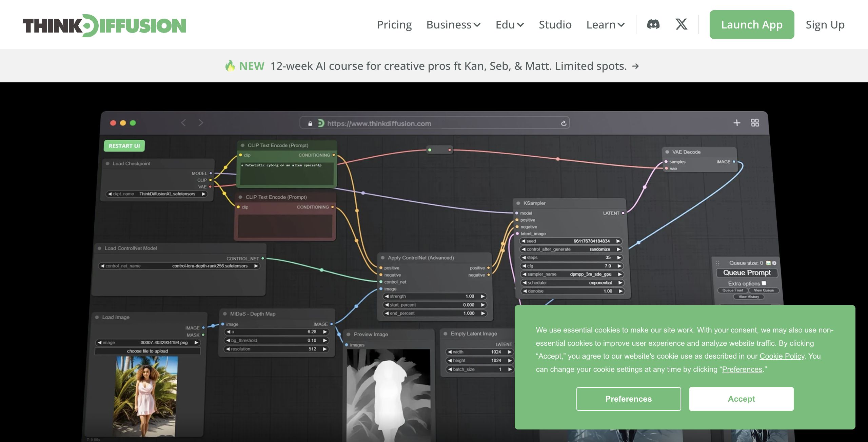The image size is (868, 442).
Task: Click the queue settings gear icon
Action: click(x=774, y=263)
